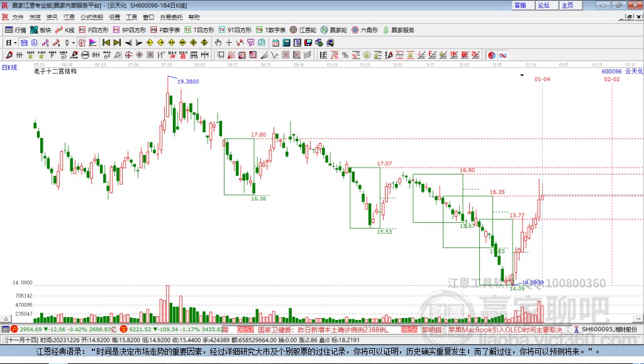This screenshot has width=644, height=364.
Task: Click the 深 Shenzhen index badge
Action: [x=124, y=329]
